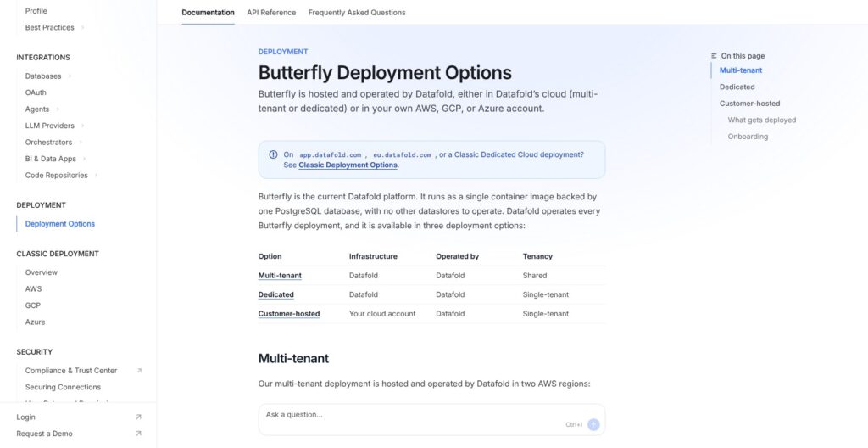Open the Azure classic deployment page
This screenshot has width=868, height=448.
pyautogui.click(x=35, y=322)
